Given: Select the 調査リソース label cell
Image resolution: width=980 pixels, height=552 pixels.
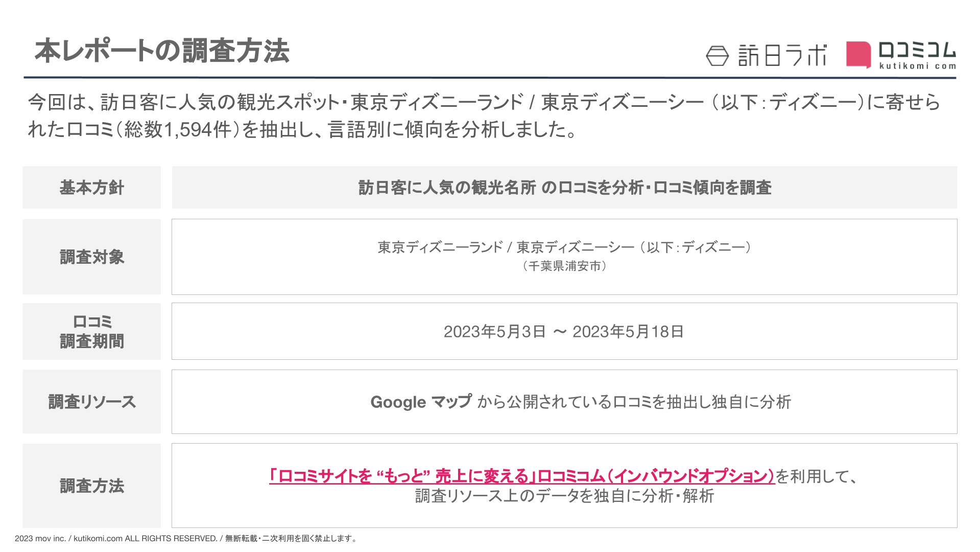Looking at the screenshot, I should [92, 402].
